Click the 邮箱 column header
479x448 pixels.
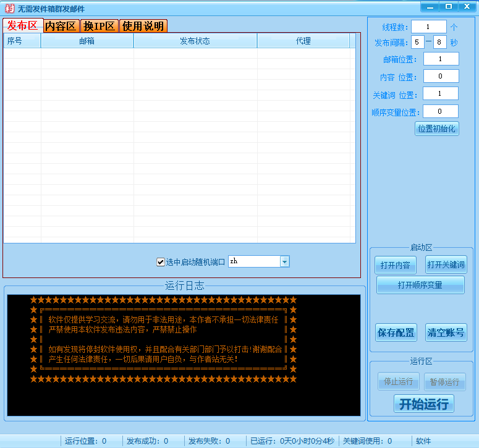[87, 41]
